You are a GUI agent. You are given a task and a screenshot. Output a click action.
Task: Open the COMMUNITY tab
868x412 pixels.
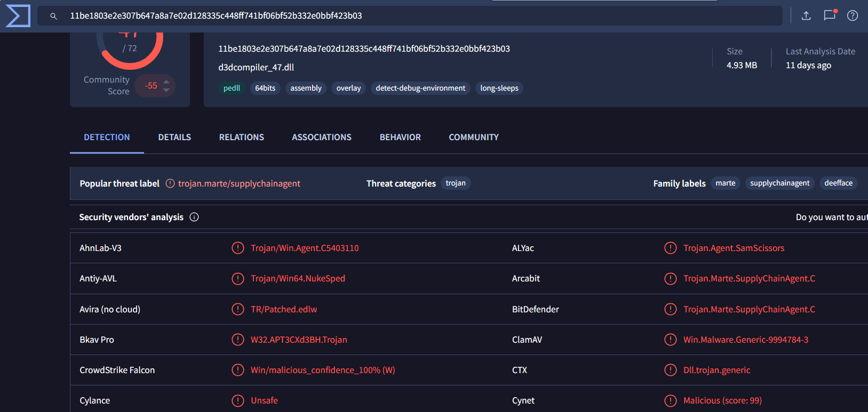click(474, 137)
